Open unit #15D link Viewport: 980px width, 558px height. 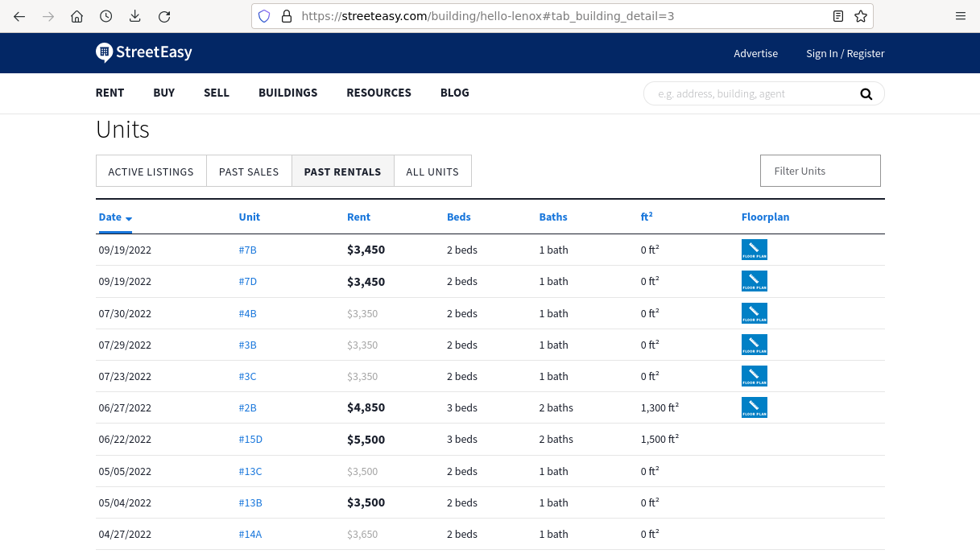[x=250, y=440]
